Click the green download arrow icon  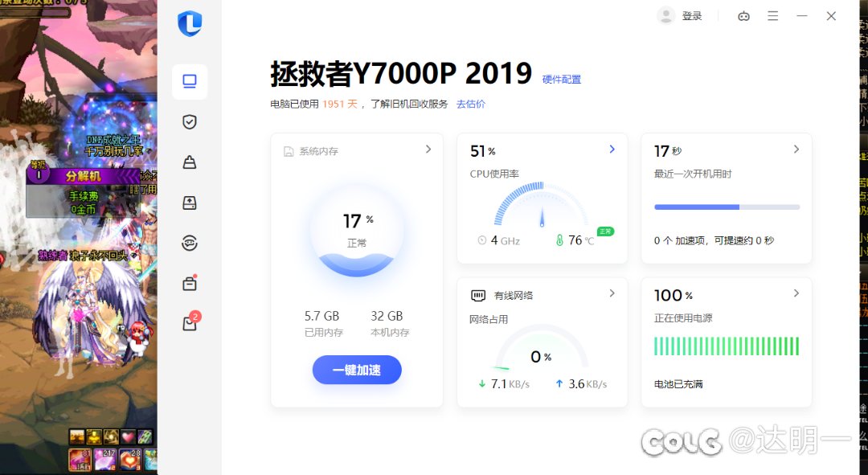pyautogui.click(x=482, y=383)
